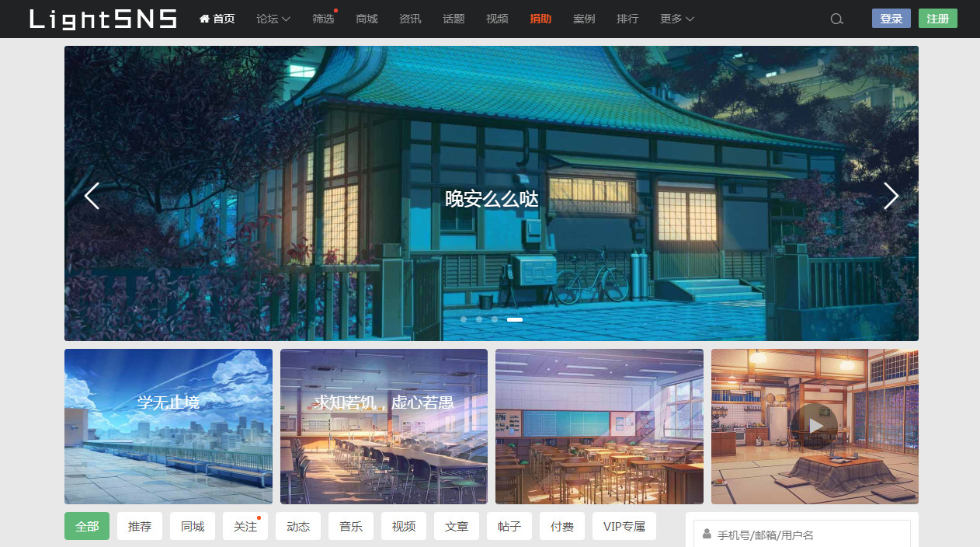Select the 音乐 filter tab
This screenshot has width=980, height=547.
[x=351, y=526]
